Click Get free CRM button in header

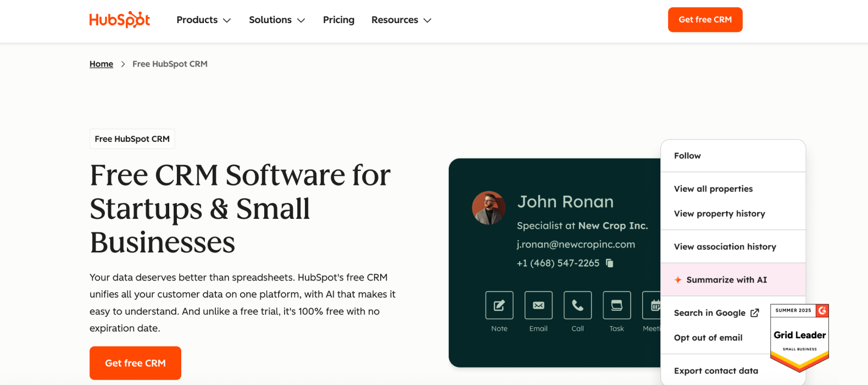(x=705, y=20)
